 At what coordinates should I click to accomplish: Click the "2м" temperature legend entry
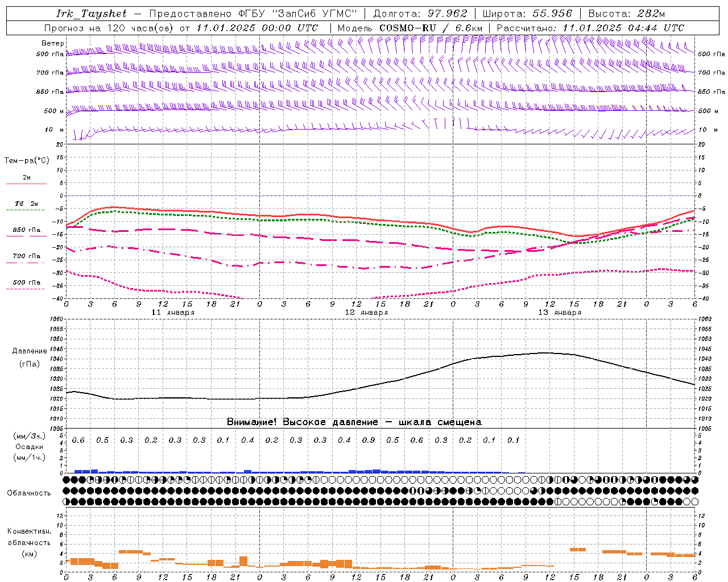point(27,178)
